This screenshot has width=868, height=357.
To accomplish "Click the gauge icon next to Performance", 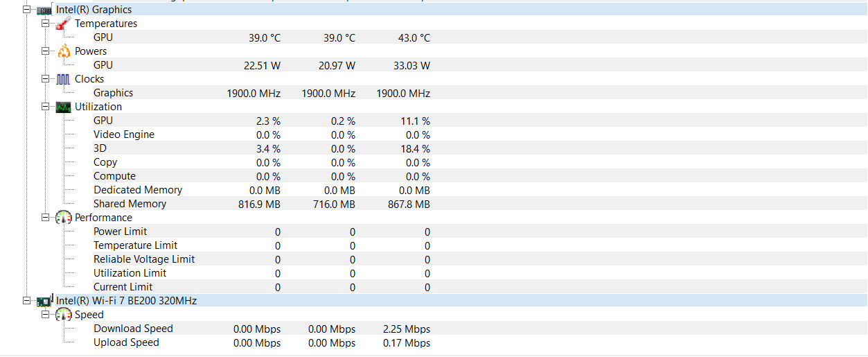I will pyautogui.click(x=64, y=218).
